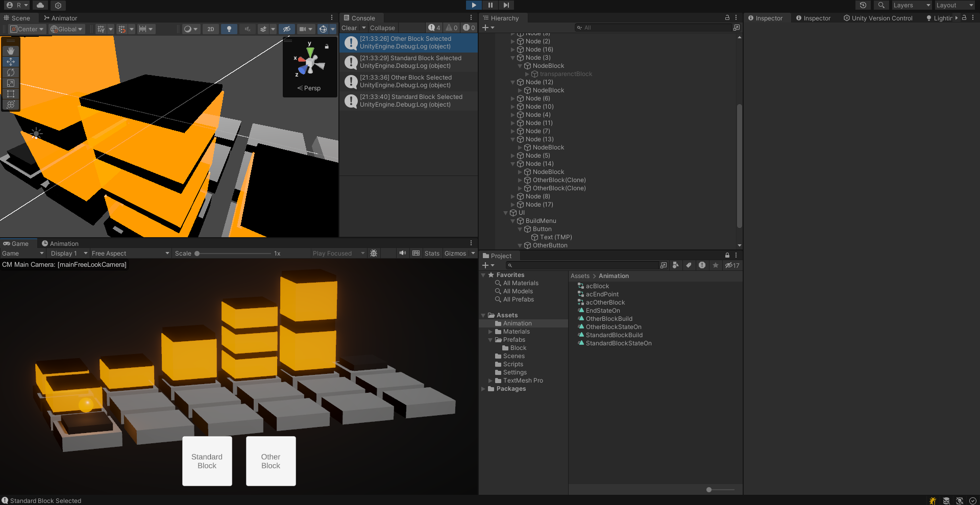Open the Global handle rotation dropdown
This screenshot has width=980, height=505.
point(66,29)
